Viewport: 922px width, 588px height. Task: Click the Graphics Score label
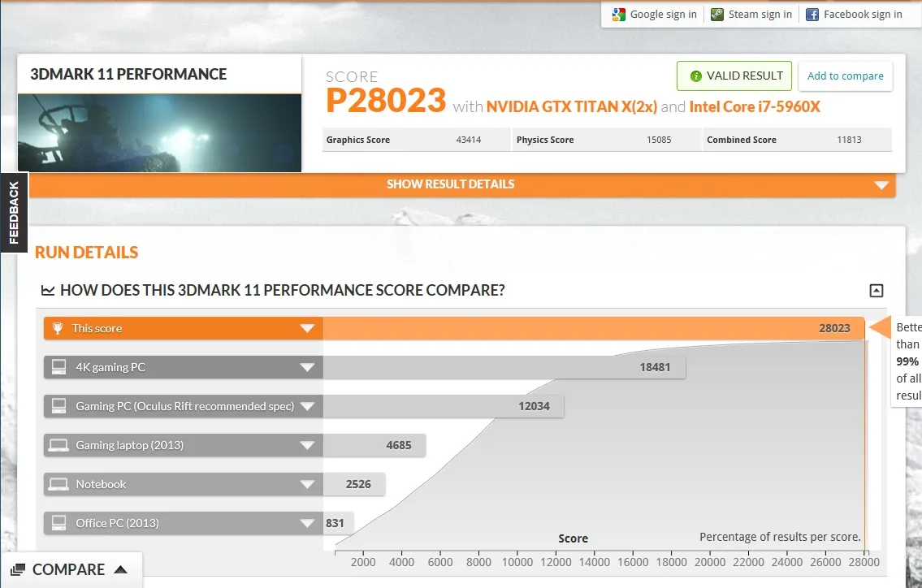tap(358, 140)
